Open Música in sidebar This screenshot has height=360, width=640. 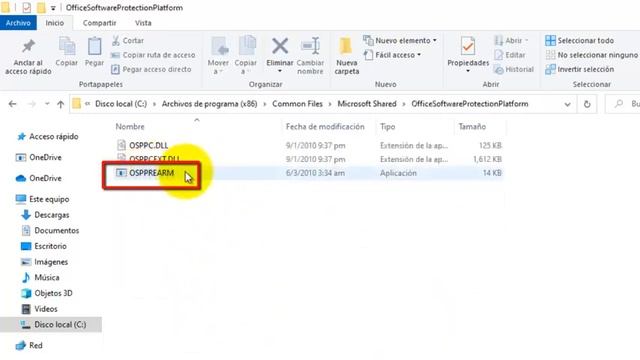(40, 278)
